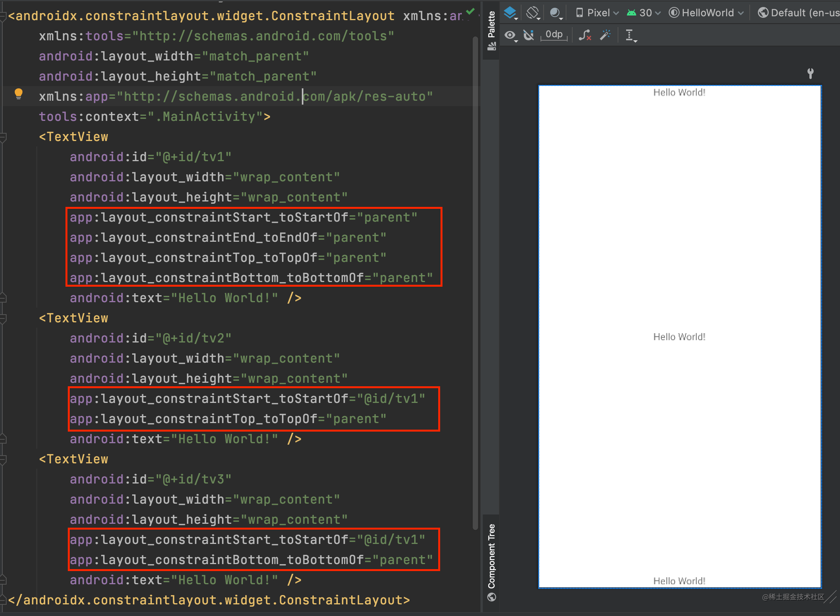
Task: Click the Default (en-us) locale button
Action: [799, 13]
